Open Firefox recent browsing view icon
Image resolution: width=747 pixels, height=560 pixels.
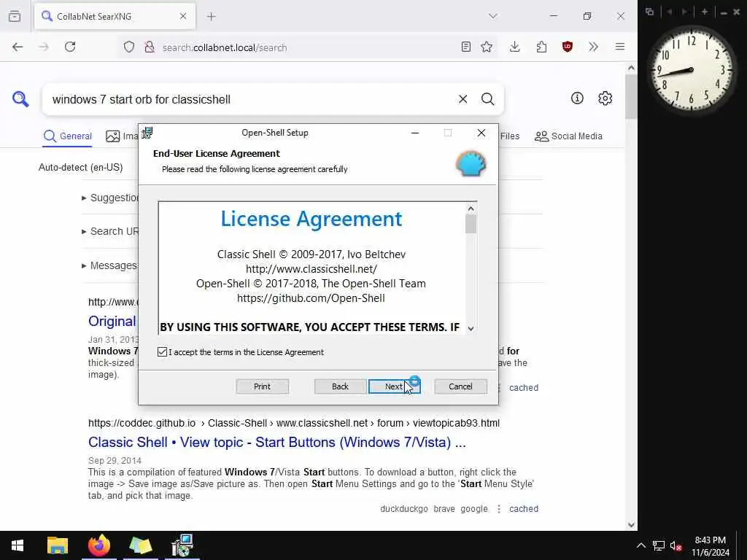(x=15, y=16)
